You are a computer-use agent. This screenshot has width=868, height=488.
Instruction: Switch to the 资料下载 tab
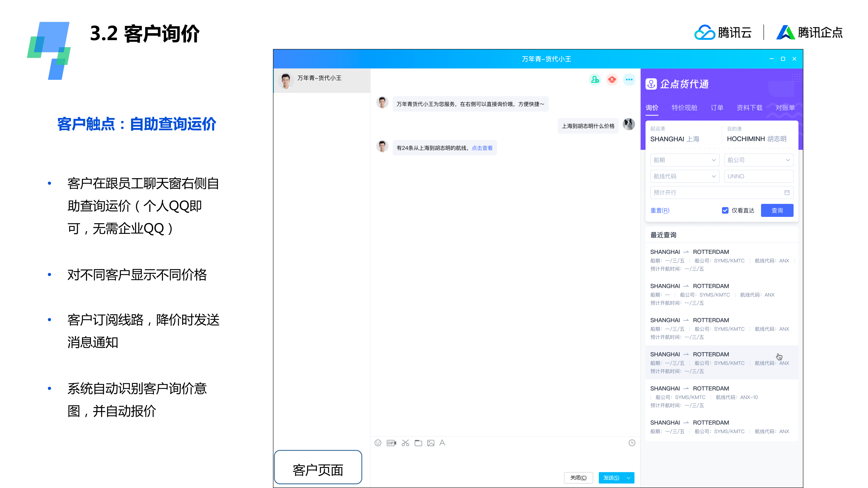(x=749, y=108)
